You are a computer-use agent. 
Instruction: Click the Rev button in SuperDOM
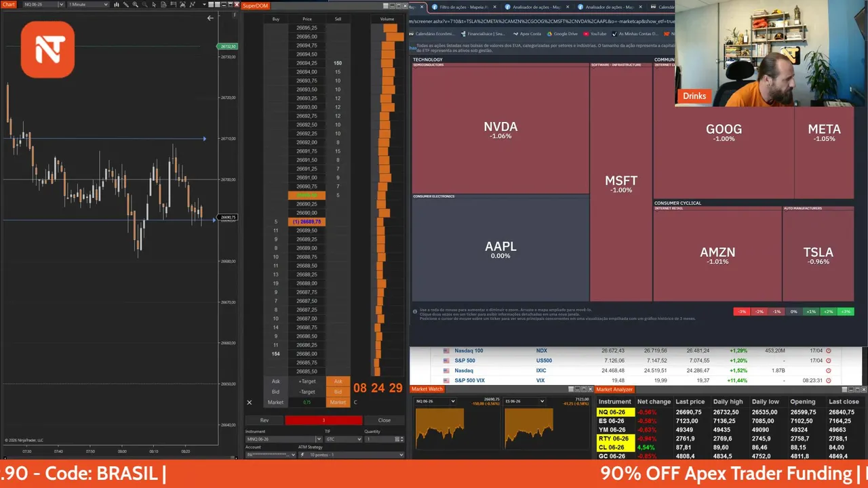click(264, 420)
